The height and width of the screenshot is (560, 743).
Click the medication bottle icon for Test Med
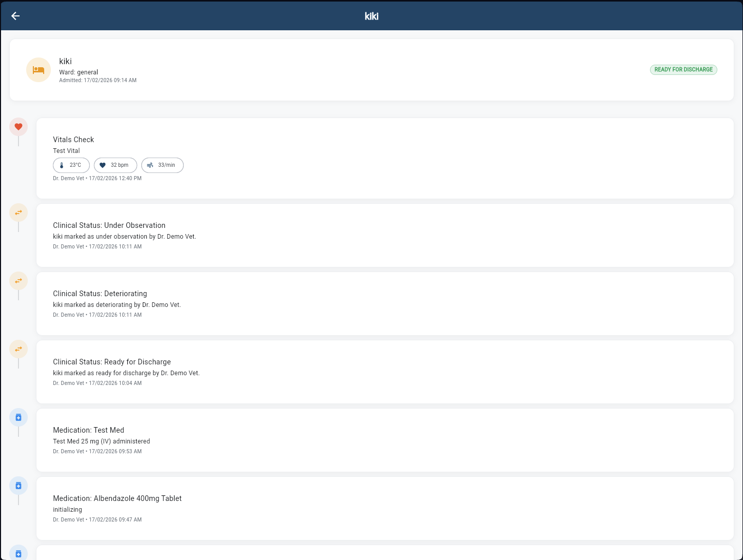18,417
